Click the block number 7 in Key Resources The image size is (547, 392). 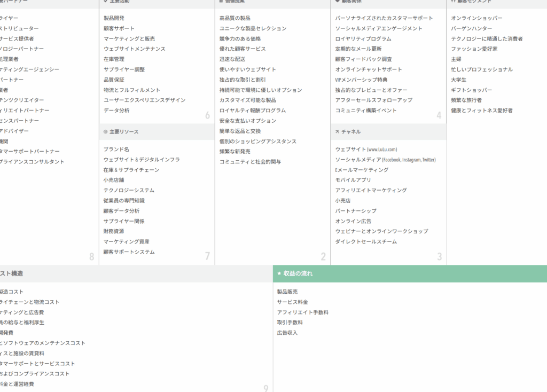pos(207,256)
